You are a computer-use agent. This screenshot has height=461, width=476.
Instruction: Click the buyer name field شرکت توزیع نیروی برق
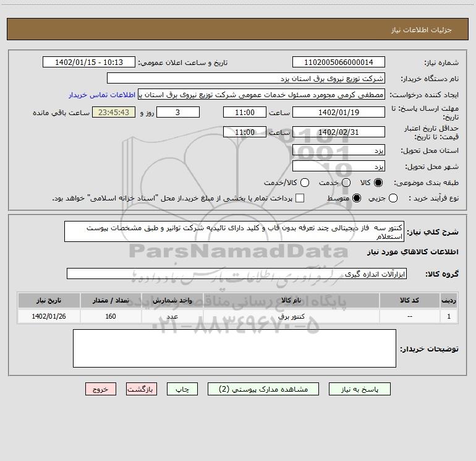click(246, 79)
